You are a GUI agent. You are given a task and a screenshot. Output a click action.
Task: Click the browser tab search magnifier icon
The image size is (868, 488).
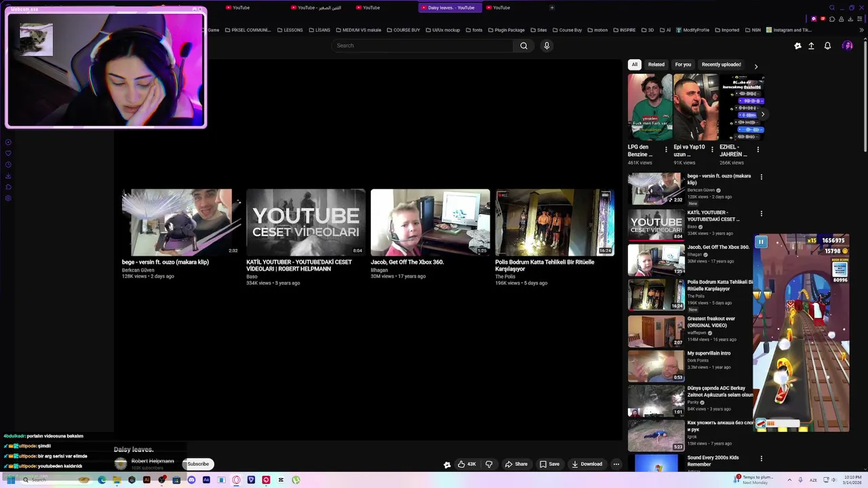point(832,7)
